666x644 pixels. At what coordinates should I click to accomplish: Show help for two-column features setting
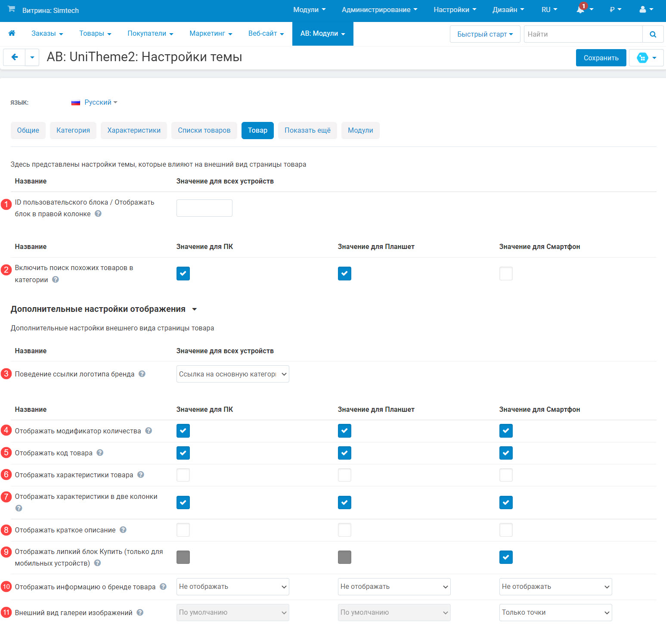19,508
